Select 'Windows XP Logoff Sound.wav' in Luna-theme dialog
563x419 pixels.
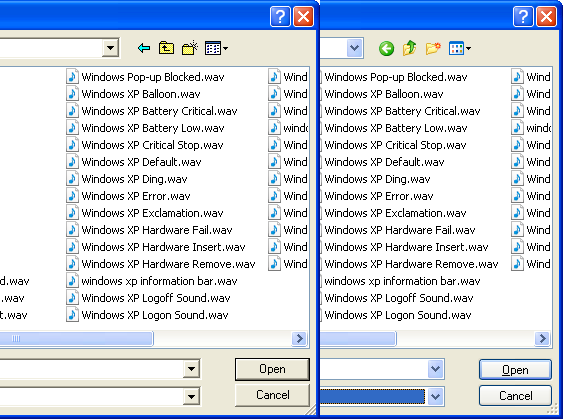pyautogui.click(x=399, y=298)
